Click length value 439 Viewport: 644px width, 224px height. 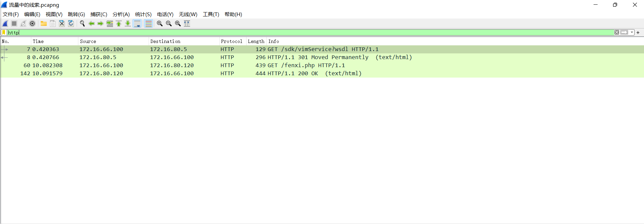pyautogui.click(x=261, y=65)
